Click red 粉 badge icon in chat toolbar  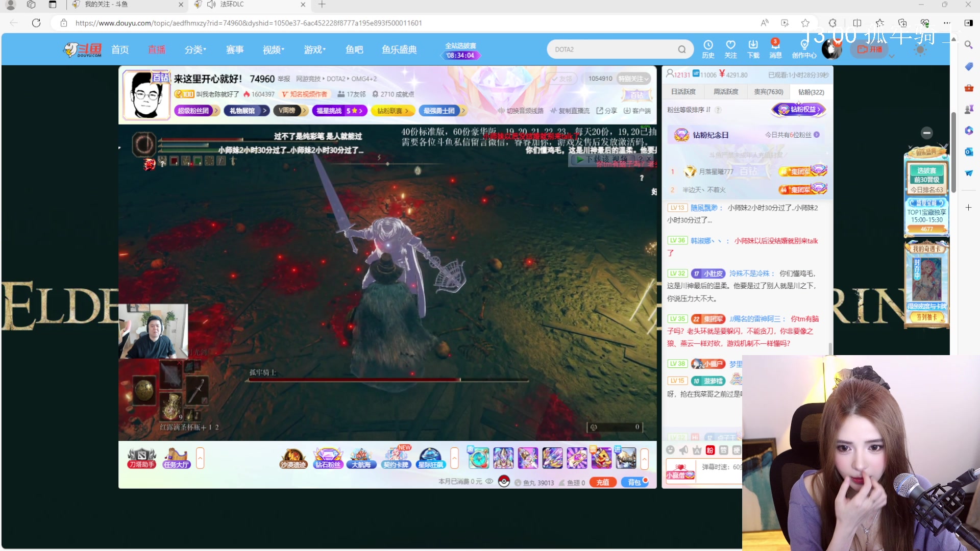tap(710, 450)
